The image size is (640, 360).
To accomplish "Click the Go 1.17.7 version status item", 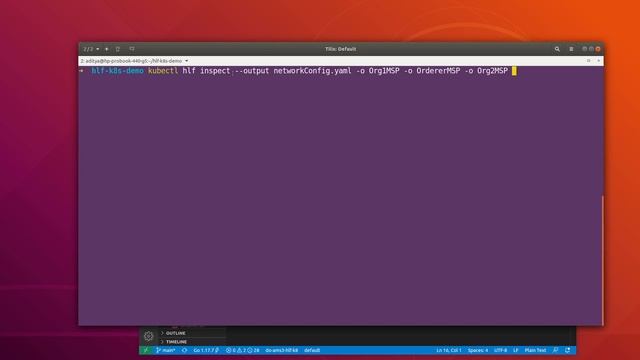I will (x=206, y=350).
